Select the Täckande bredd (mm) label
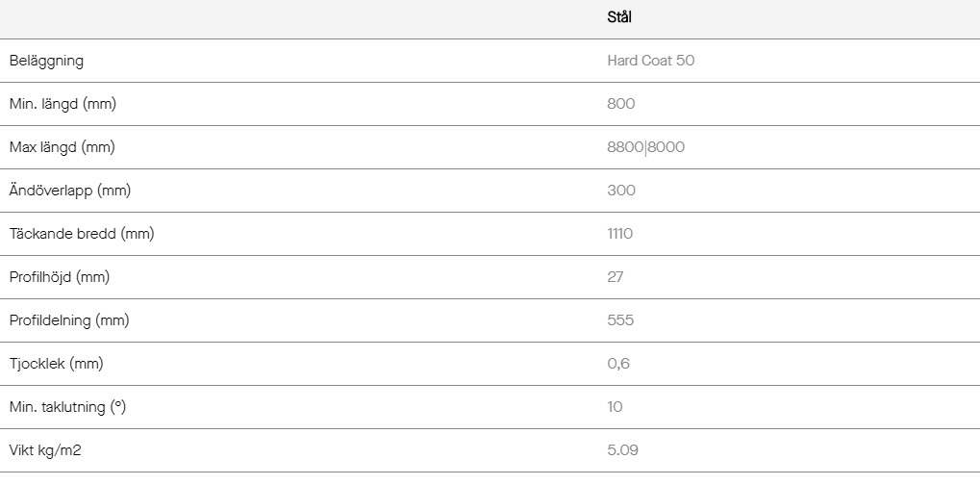980x485 pixels. [x=81, y=234]
